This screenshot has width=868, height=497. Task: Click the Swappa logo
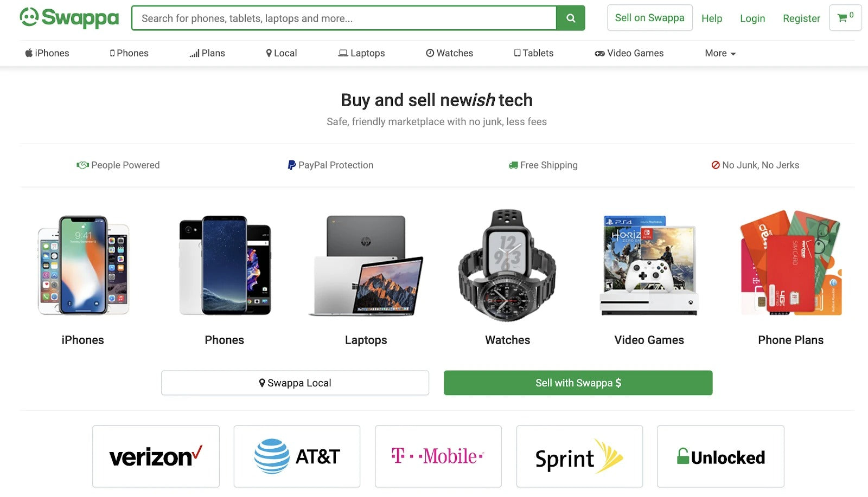tap(69, 18)
